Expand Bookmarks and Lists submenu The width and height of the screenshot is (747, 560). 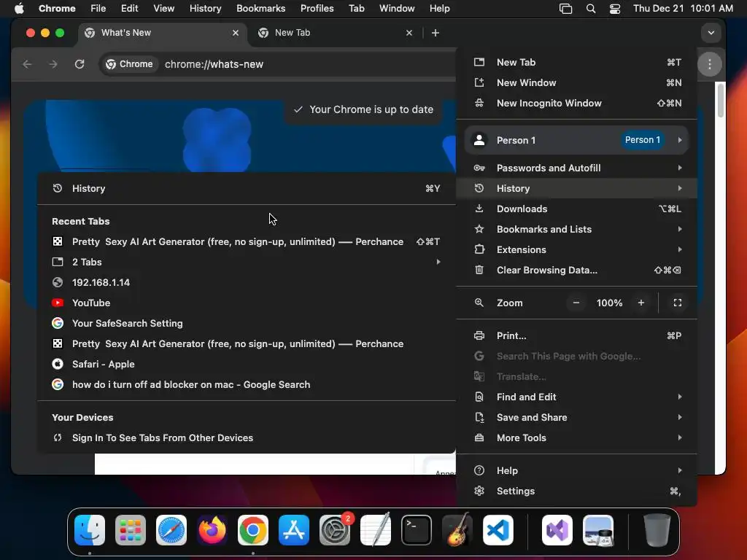pos(577,230)
